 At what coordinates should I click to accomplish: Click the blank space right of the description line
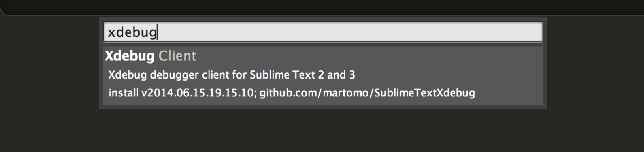[x=449, y=75]
